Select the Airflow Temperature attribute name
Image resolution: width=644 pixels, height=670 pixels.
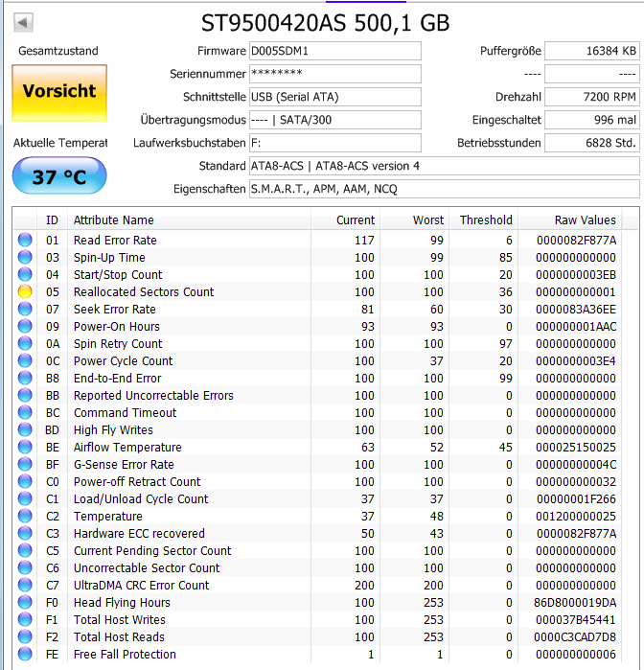(x=127, y=448)
